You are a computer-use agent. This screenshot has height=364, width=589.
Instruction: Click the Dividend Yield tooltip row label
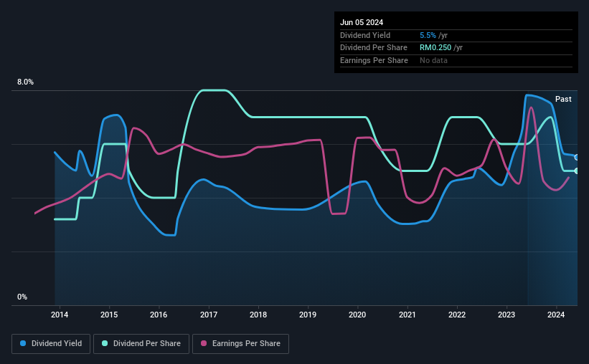365,35
